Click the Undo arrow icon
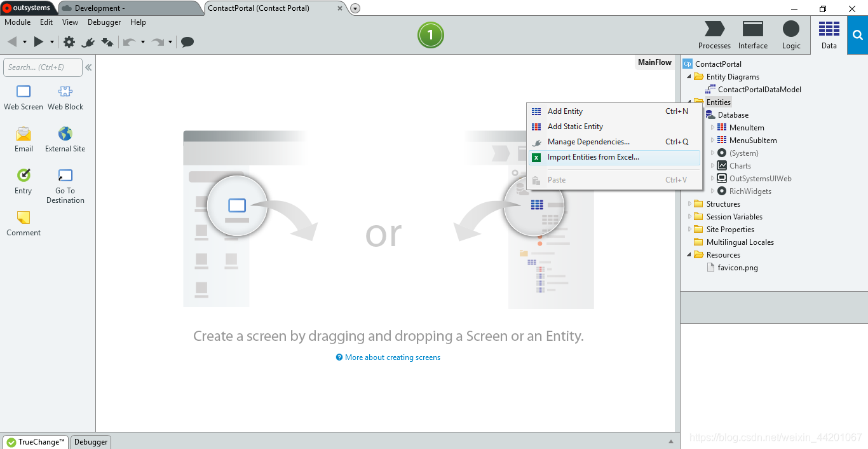868x449 pixels. [129, 42]
